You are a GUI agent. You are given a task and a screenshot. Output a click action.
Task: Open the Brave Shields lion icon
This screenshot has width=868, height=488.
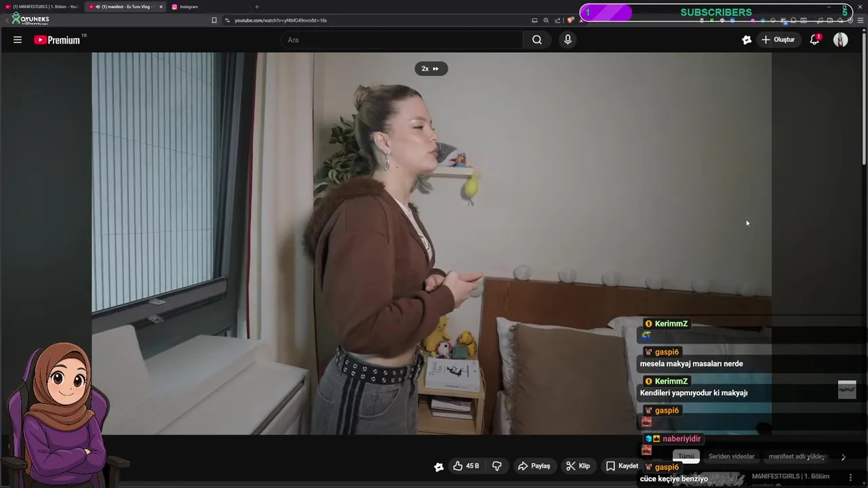coord(570,20)
